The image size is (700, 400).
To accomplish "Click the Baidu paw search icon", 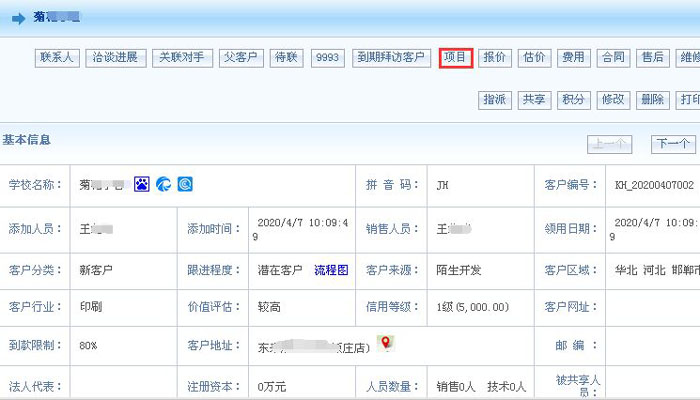I will pyautogui.click(x=142, y=185).
